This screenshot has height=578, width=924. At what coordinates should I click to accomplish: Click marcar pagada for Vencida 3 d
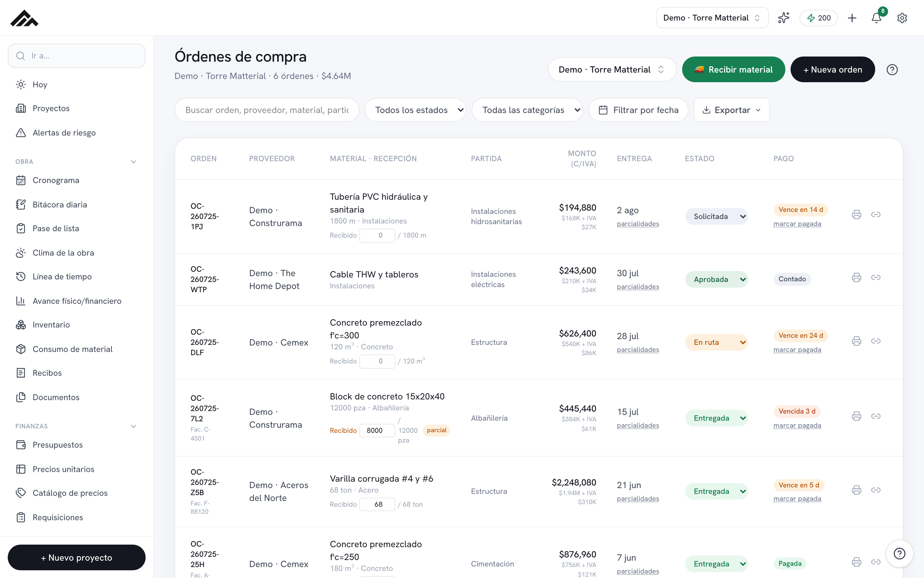tap(797, 425)
